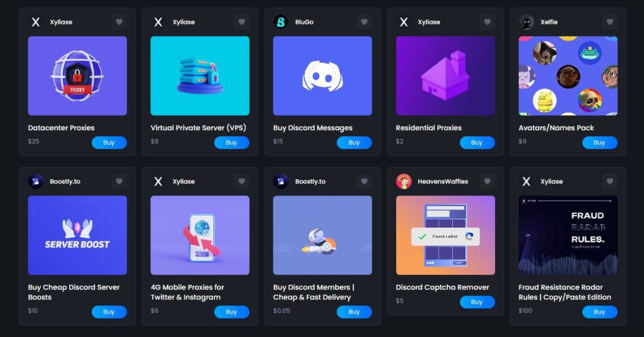Click Xyliase avatar on Fraud Resistance Radar card
The image size is (644, 337).
point(526,182)
